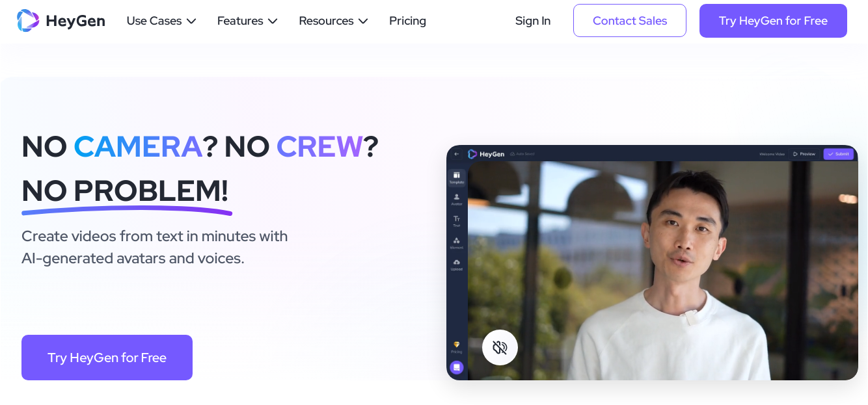Click the purple Submit button in editor
This screenshot has height=405, width=868.
tap(838, 154)
